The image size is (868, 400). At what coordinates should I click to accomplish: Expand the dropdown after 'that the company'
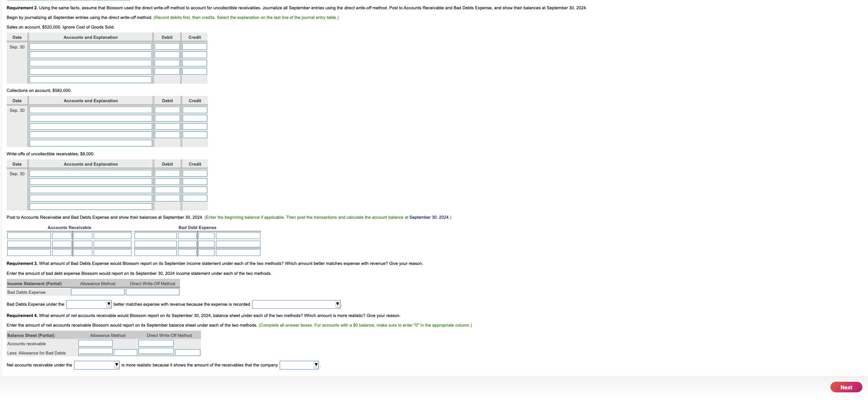click(x=299, y=364)
